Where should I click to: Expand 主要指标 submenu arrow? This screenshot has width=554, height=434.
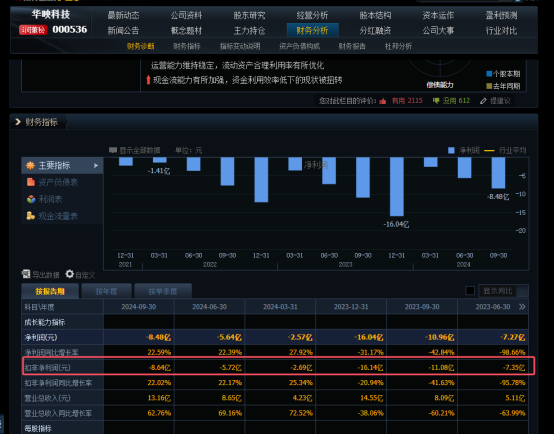pos(96,165)
